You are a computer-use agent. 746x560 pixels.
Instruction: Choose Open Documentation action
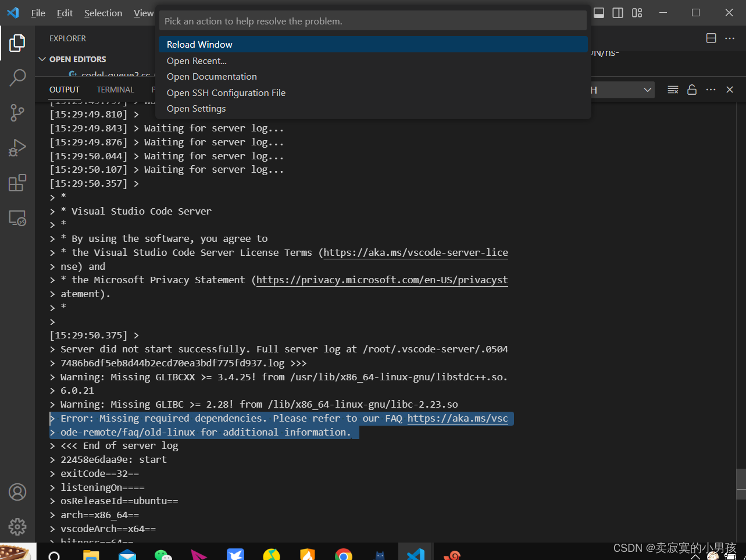[373, 76]
